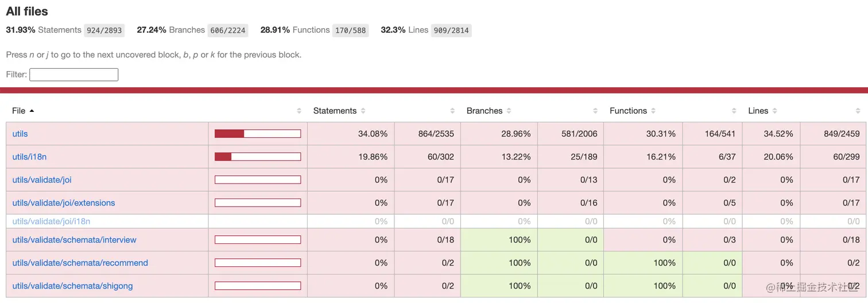Screen dimensions: 868x303
Task: Open utils/validate/schemata/recommend link
Action: tap(80, 263)
